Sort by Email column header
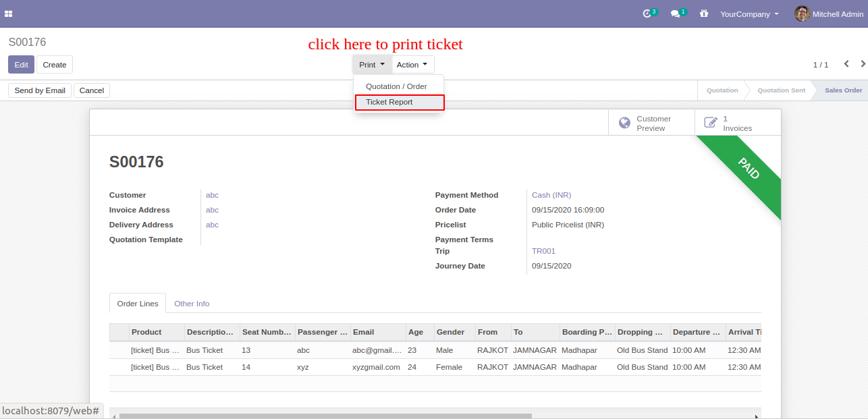Image resolution: width=868 pixels, height=419 pixels. (378, 332)
